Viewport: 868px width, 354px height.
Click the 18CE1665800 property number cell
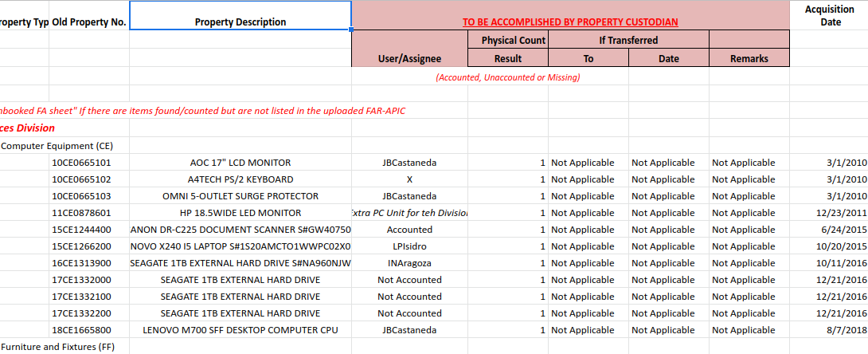[89, 330]
